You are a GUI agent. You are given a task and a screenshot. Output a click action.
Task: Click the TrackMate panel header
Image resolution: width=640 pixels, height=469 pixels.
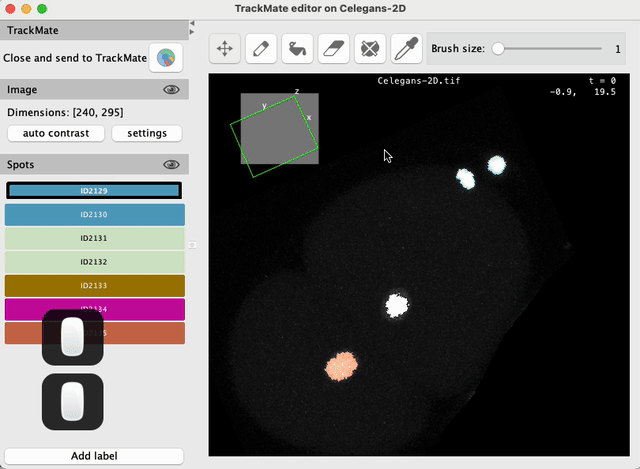[x=94, y=30]
